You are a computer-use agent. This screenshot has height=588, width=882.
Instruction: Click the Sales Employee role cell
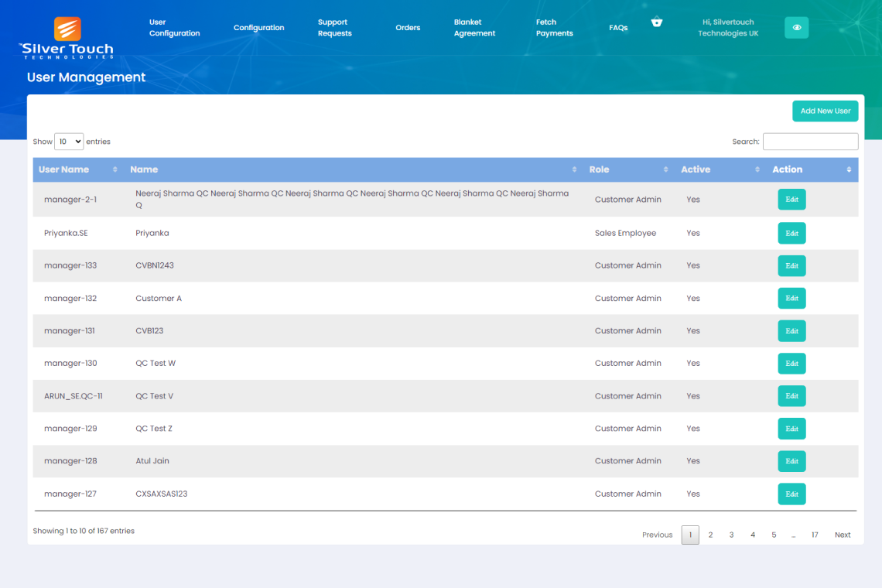[625, 233]
